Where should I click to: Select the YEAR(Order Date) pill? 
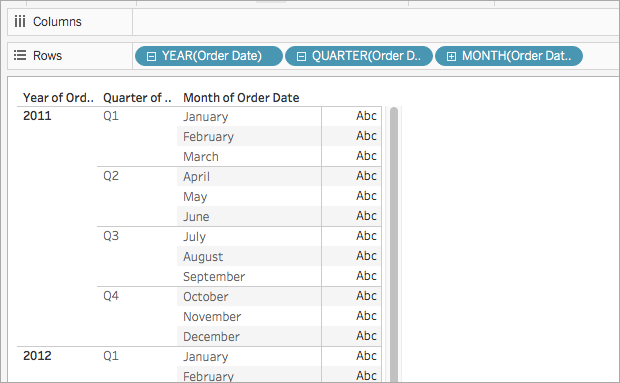(x=209, y=56)
